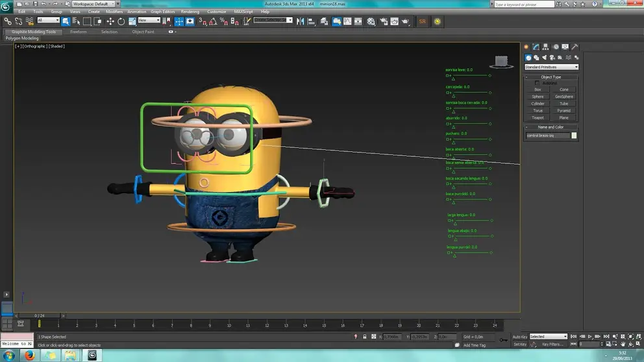The image size is (644, 362).
Task: Open the Graph Editors menu
Action: (163, 12)
